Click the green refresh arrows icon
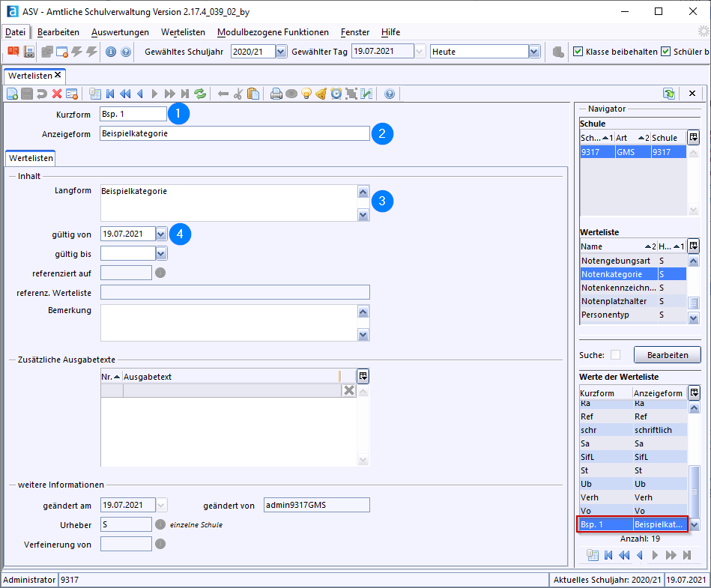Screen dimensions: 711x588 [200, 94]
